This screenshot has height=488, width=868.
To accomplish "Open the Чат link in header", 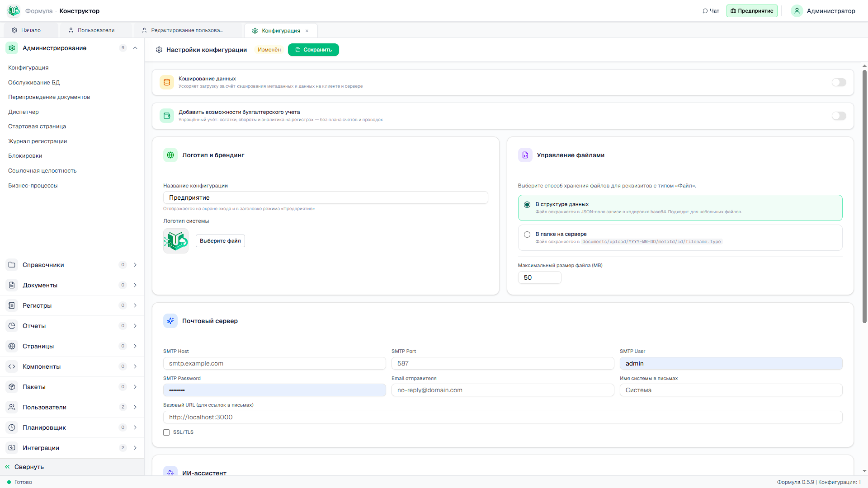I will pyautogui.click(x=711, y=11).
